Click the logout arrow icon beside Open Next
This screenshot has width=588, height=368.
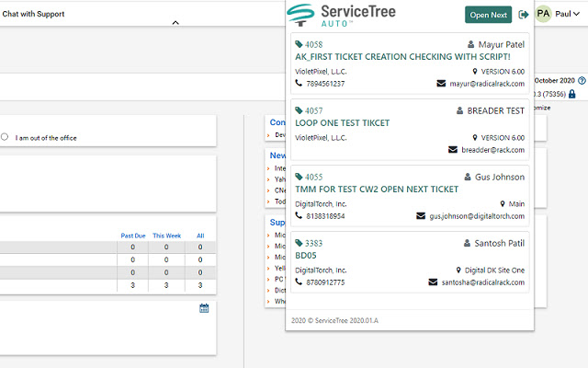(524, 15)
